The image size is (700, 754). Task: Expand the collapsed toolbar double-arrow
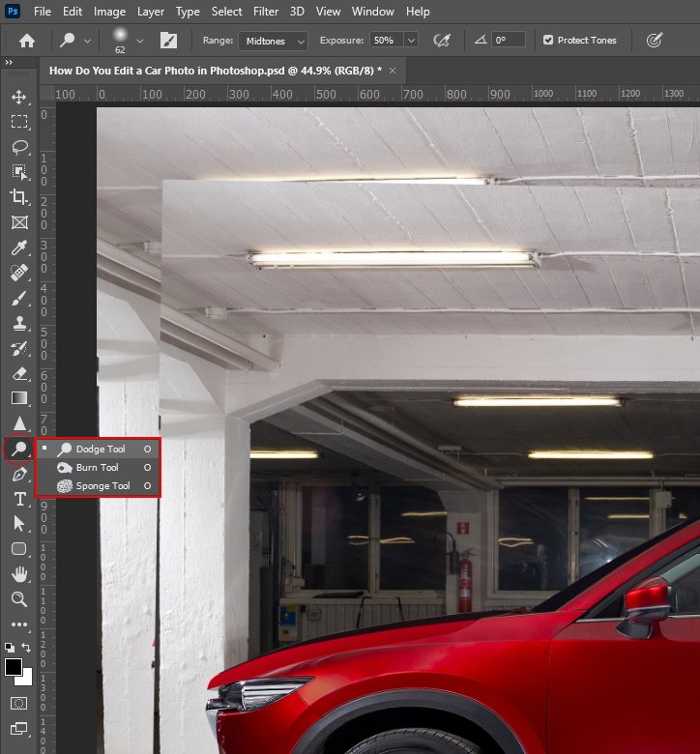click(x=9, y=62)
